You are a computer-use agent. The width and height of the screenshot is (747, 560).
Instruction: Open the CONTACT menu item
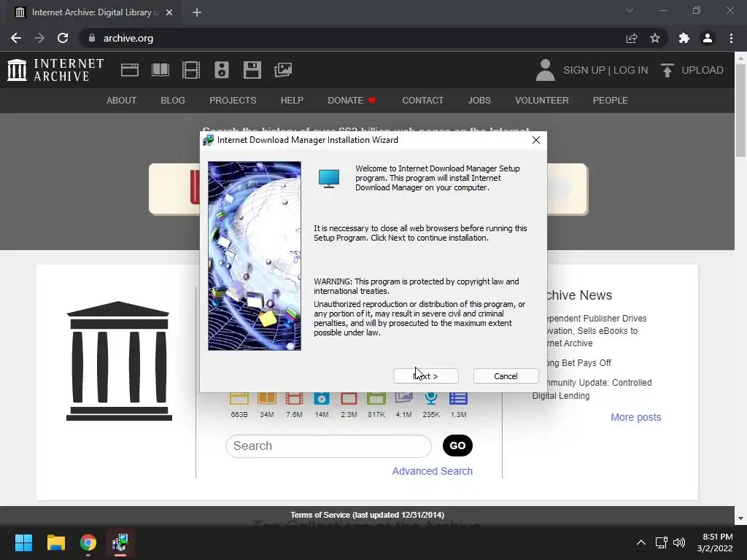pos(422,101)
